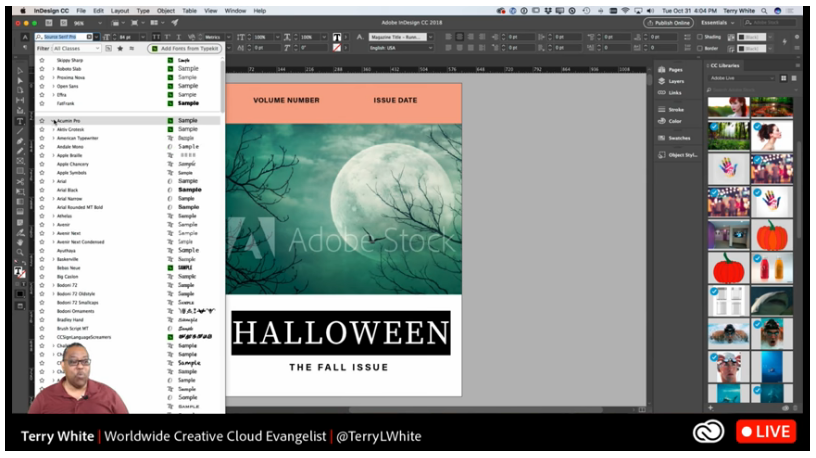816x458 pixels.
Task: Expand the Proxima Nova font family
Action: click(x=53, y=77)
